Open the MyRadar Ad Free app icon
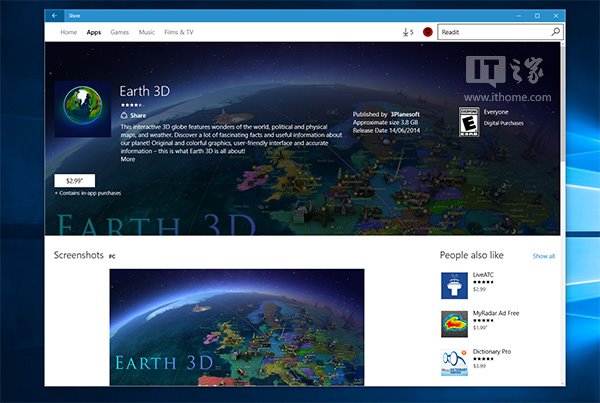Viewport: 600px width, 403px height. (455, 324)
